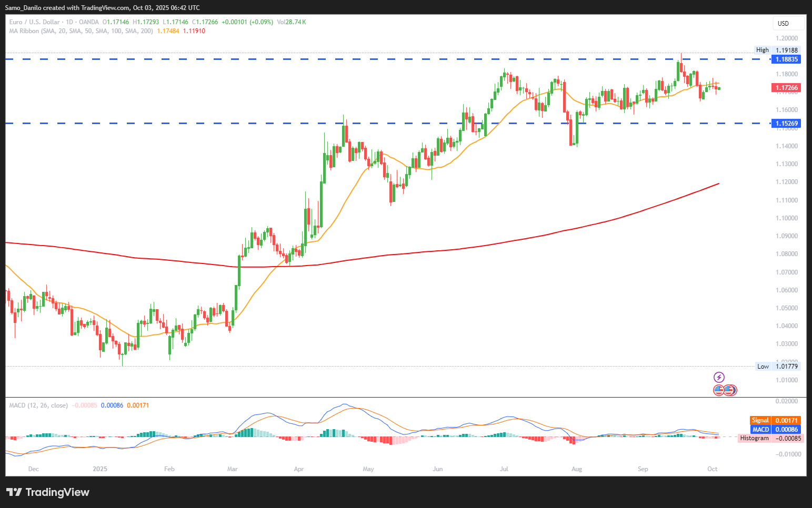This screenshot has width=812, height=508.
Task: Open the USD currency selector
Action: tap(787, 23)
